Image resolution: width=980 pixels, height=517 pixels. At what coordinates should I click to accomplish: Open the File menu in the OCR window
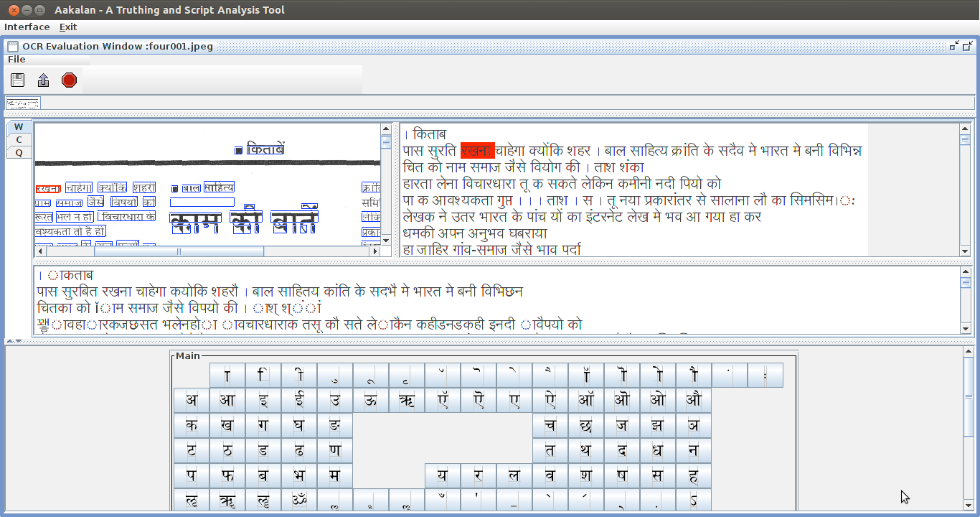16,59
